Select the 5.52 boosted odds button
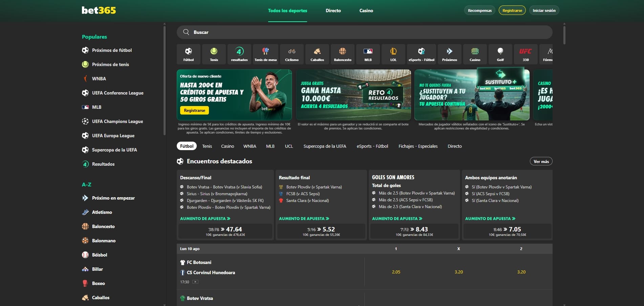644x306 pixels. 321,231
